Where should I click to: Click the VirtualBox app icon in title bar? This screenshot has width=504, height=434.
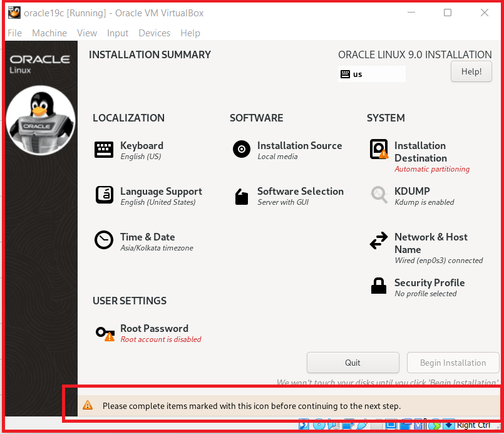click(14, 13)
